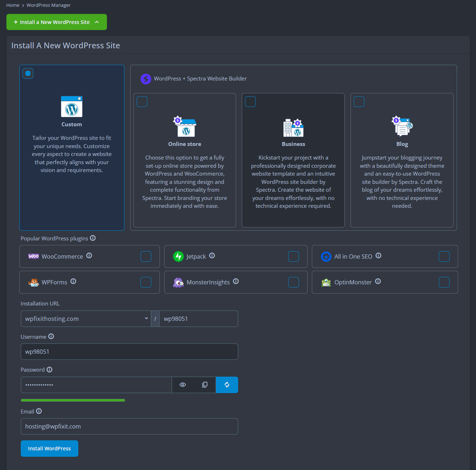Open the Username info icon

51,336
